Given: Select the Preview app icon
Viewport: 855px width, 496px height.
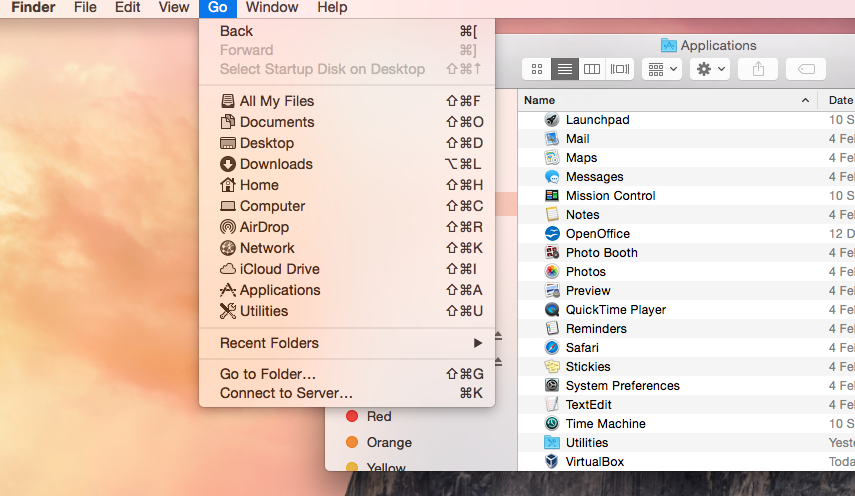Looking at the screenshot, I should (x=552, y=291).
